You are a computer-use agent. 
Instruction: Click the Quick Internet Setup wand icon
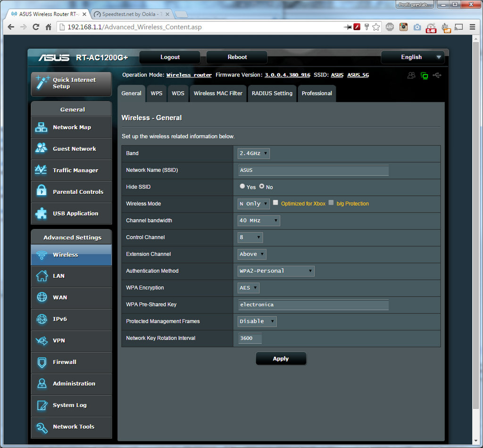point(42,82)
